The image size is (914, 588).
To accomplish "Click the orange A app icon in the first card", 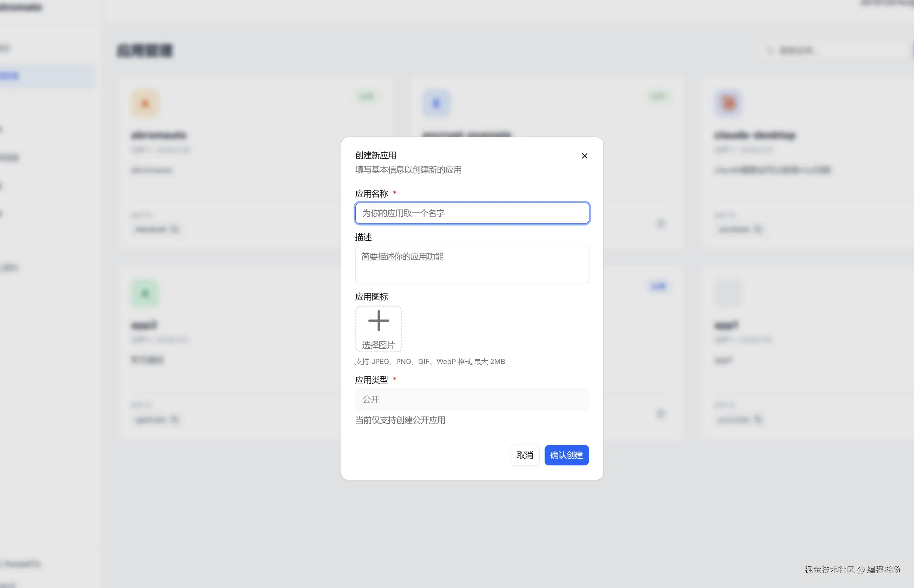I will (145, 104).
